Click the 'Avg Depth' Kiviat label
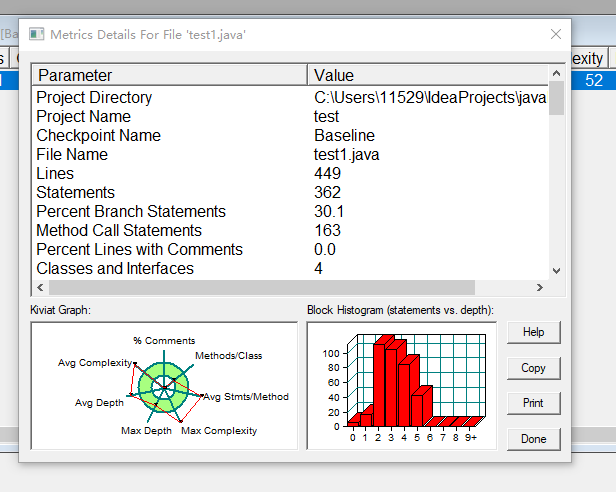This screenshot has height=492, width=616. [x=99, y=403]
